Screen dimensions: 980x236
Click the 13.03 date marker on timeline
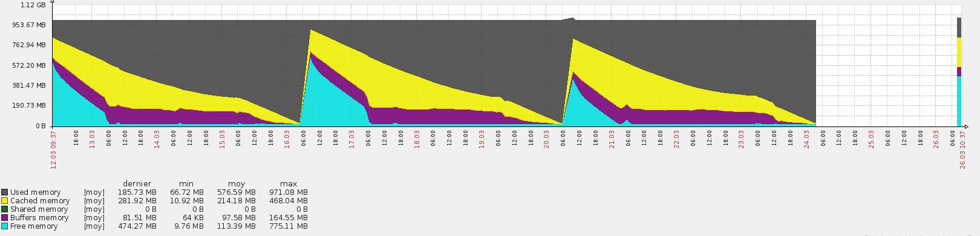(x=92, y=139)
